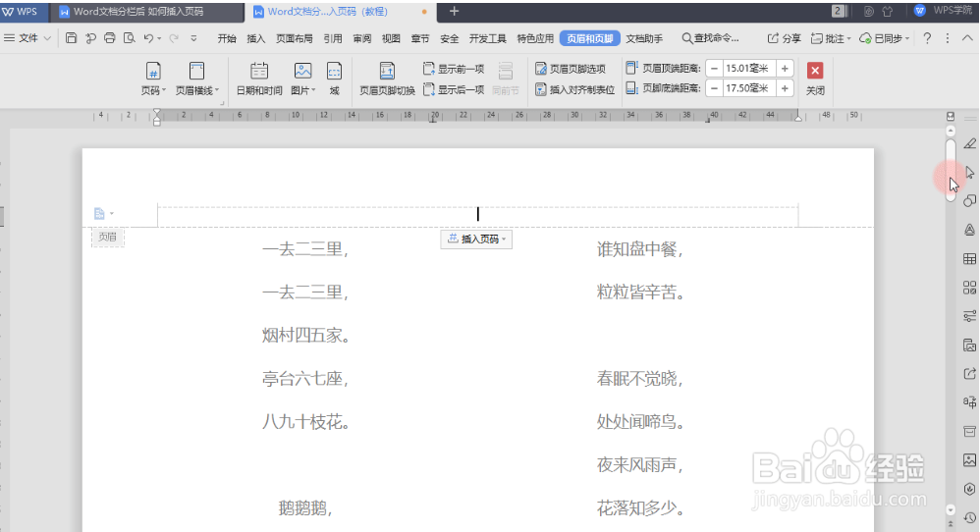Open table icon in right sidebar
980x532 pixels.
969,258
